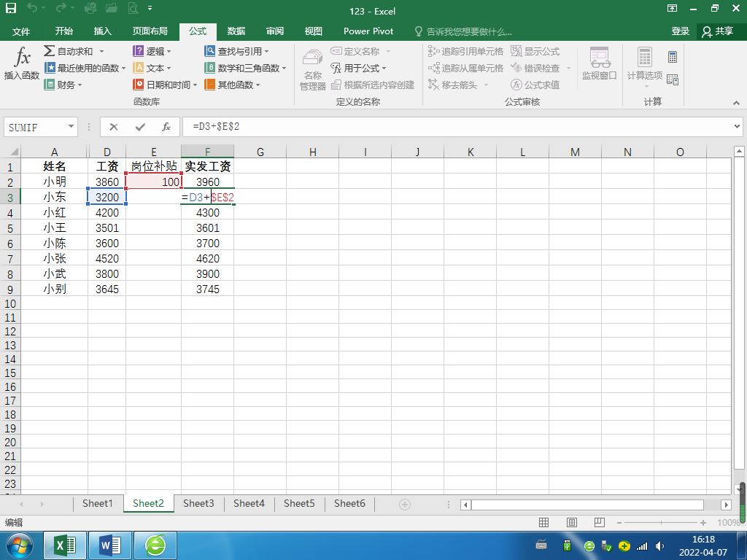Expand the AutoSum dropdown arrow
The width and height of the screenshot is (747, 560).
tap(101, 51)
